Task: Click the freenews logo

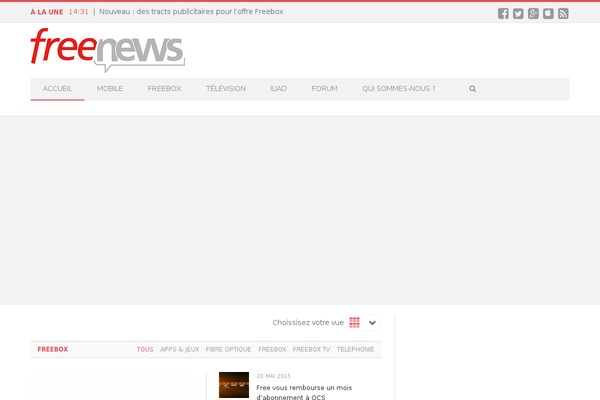Action: coord(108,50)
